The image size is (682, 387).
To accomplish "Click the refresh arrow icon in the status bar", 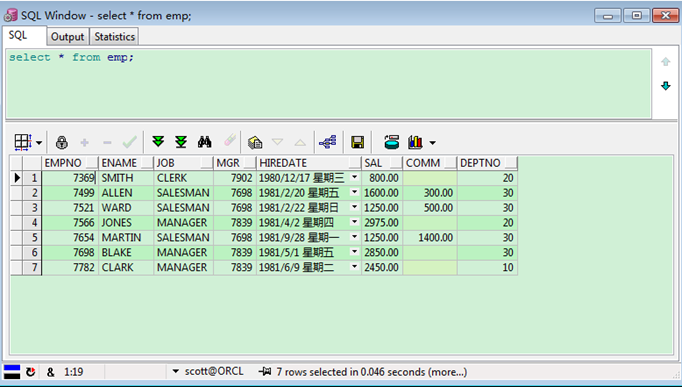I will tap(30, 372).
